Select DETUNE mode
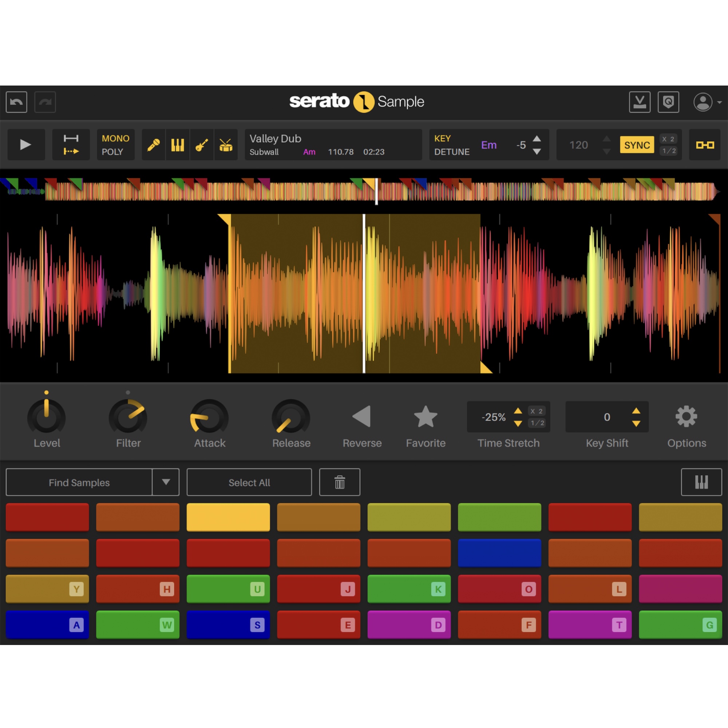The height and width of the screenshot is (728, 728). click(452, 152)
